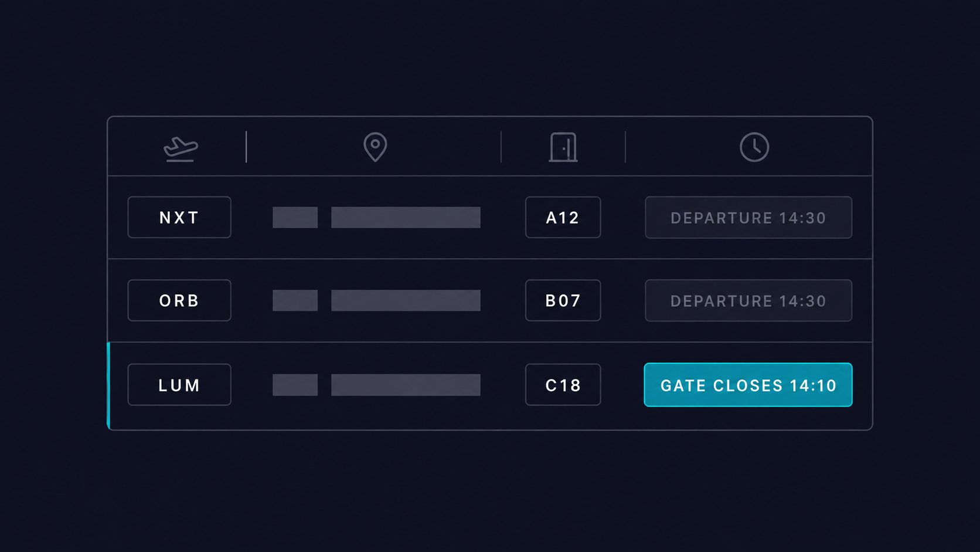Image resolution: width=980 pixels, height=552 pixels.
Task: Click the long destination placeholder in NXT row
Action: coord(406,217)
